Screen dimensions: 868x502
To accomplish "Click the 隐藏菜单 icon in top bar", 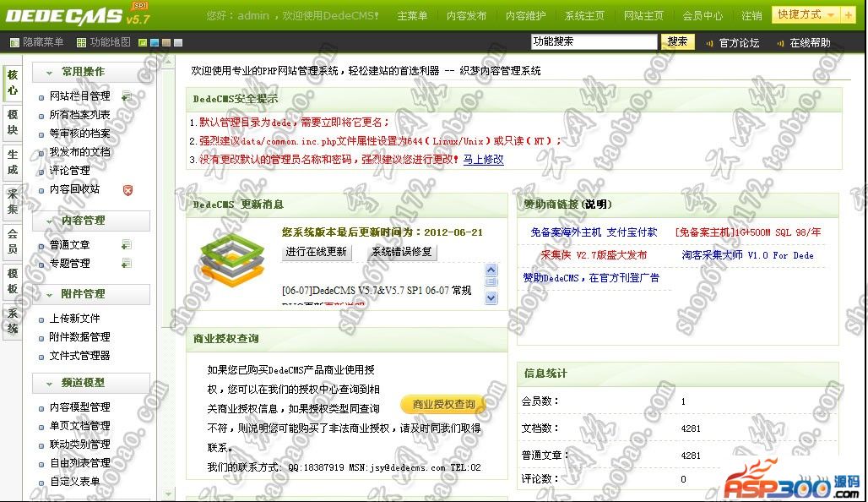I will click(x=14, y=42).
